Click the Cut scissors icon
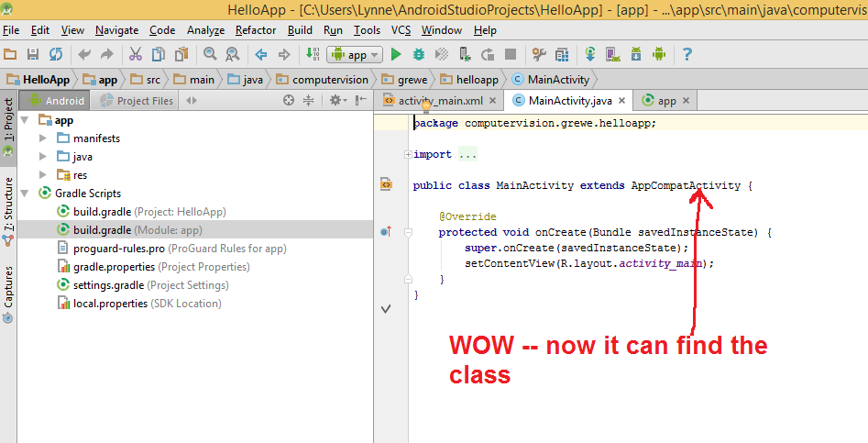The image size is (868, 443). coord(135,55)
